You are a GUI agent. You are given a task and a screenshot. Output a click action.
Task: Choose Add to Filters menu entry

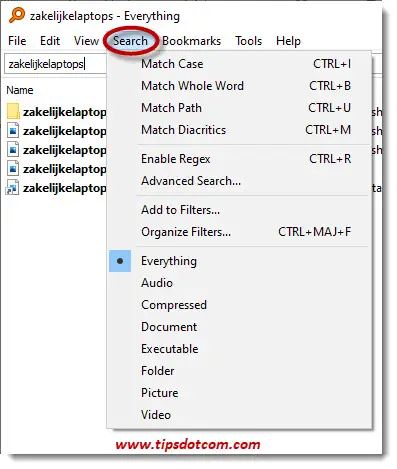tap(239, 210)
